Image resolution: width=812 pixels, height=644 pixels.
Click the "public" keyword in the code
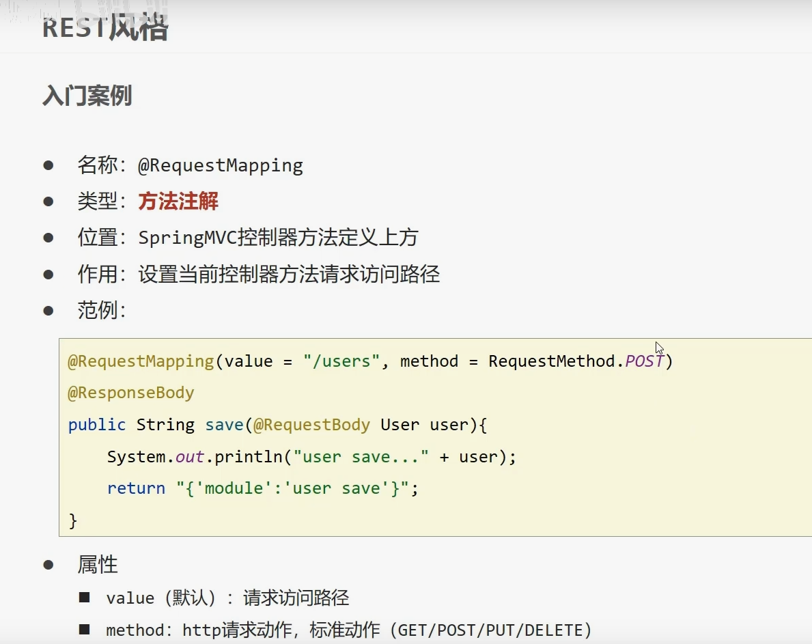(97, 425)
